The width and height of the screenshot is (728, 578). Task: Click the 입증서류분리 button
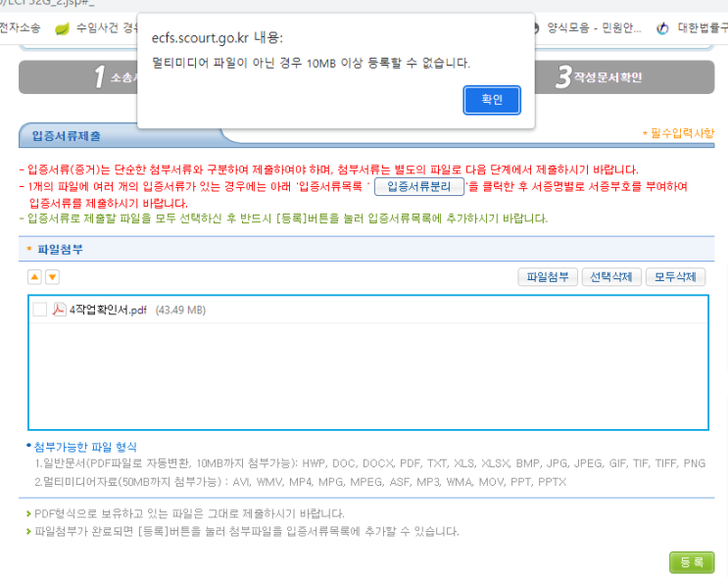pyautogui.click(x=418, y=187)
